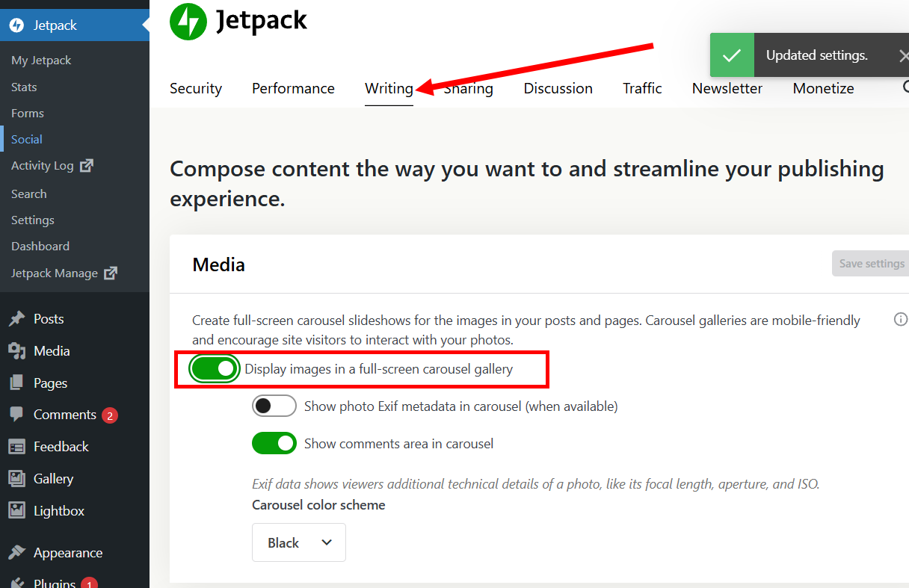Click the Comments speech bubble icon
Viewport: 909px width, 588px height.
coord(16,415)
